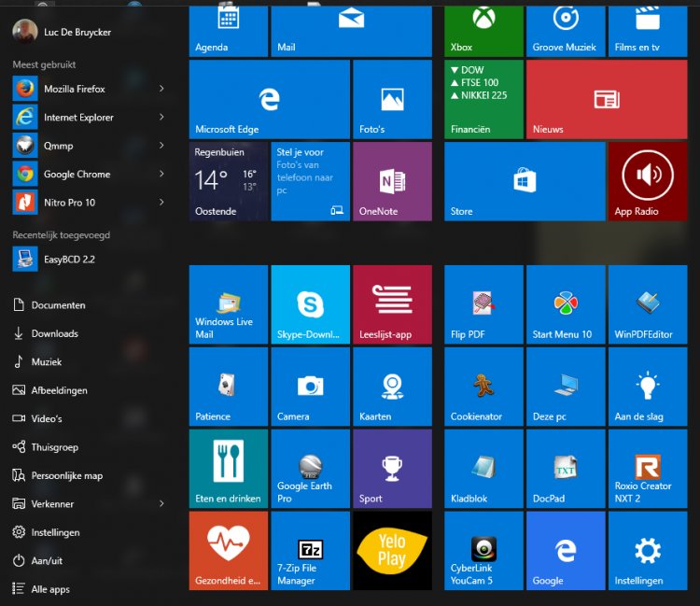Expand Mozilla Firefox jump list arrow
This screenshot has height=606, width=700.
pos(161,89)
